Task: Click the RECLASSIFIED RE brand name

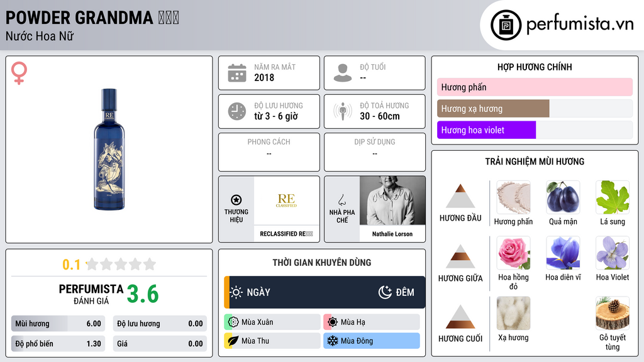Action: pyautogui.click(x=286, y=234)
